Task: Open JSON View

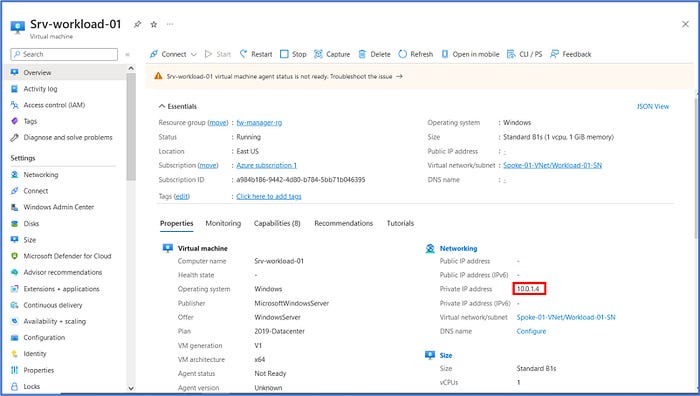Action: [x=653, y=106]
